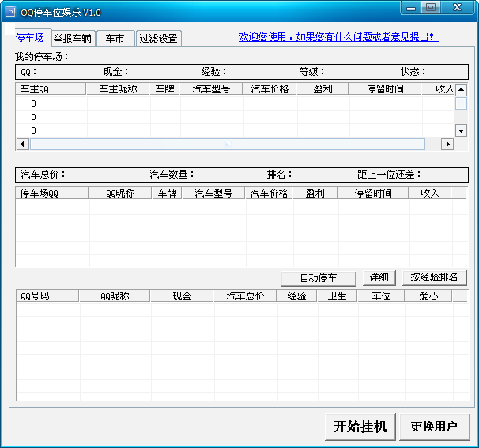Click 收入 header in the middle table

point(430,193)
